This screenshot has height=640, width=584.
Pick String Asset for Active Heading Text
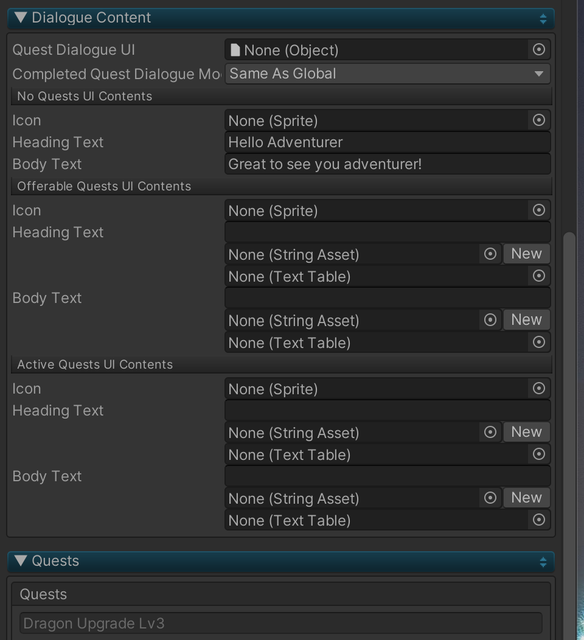(490, 432)
